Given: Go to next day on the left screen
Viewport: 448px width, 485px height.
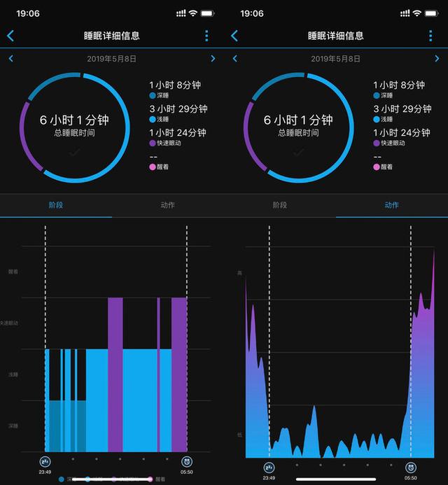Looking at the screenshot, I should point(213,59).
